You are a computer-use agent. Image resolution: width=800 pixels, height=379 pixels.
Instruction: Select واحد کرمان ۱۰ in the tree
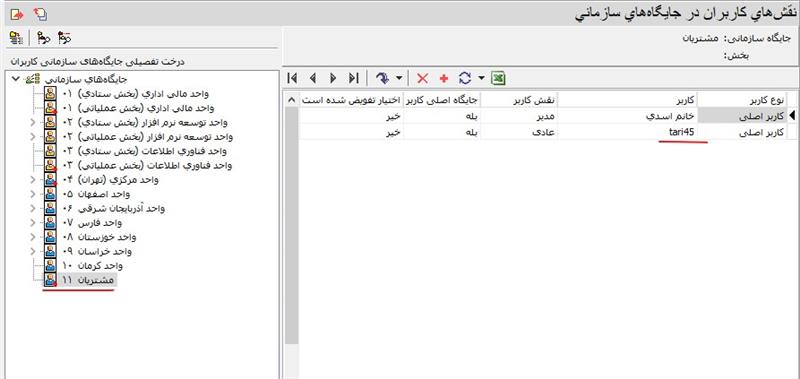tap(92, 266)
